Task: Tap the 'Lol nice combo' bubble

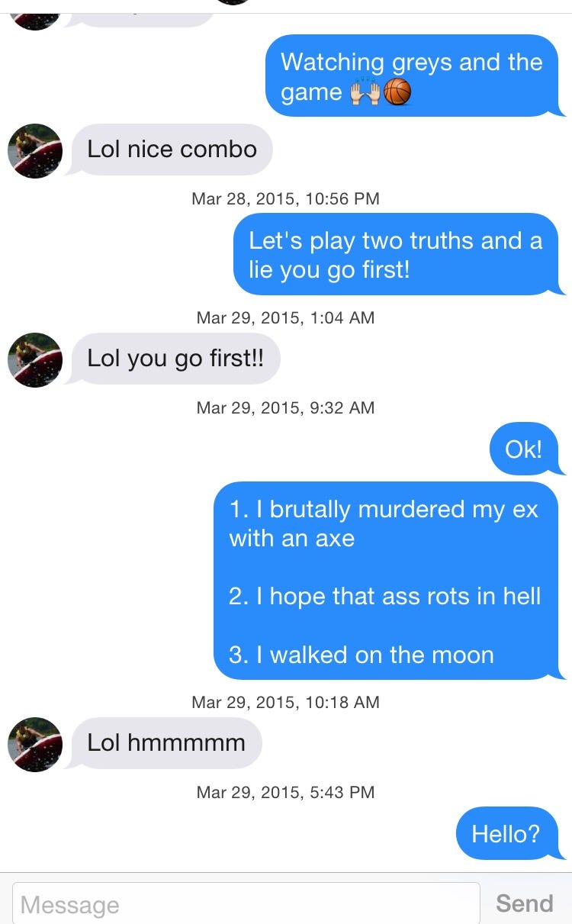Action: click(171, 150)
